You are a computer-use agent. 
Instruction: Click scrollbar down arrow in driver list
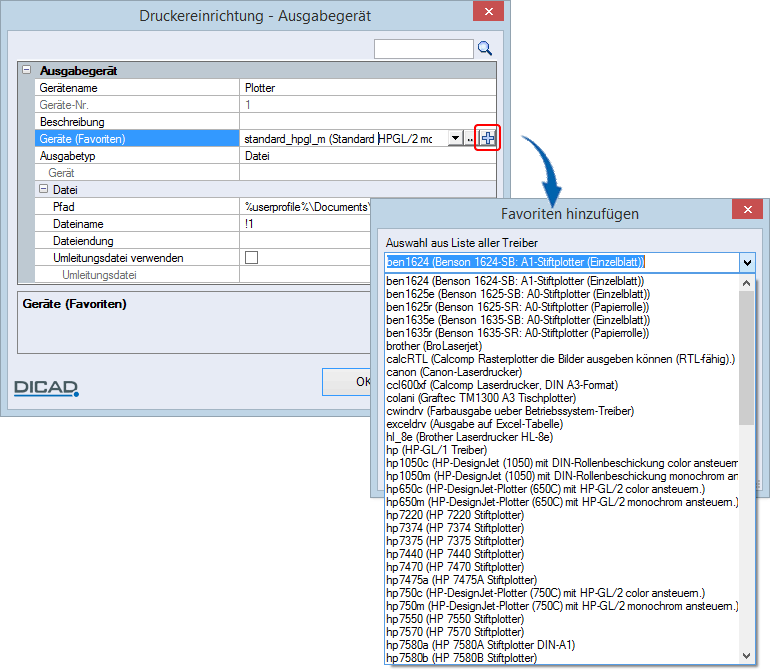[746, 656]
